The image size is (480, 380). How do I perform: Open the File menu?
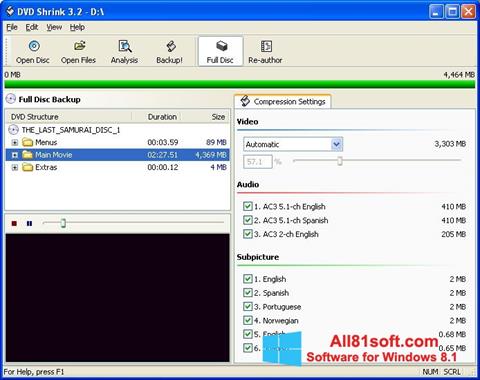[12, 27]
